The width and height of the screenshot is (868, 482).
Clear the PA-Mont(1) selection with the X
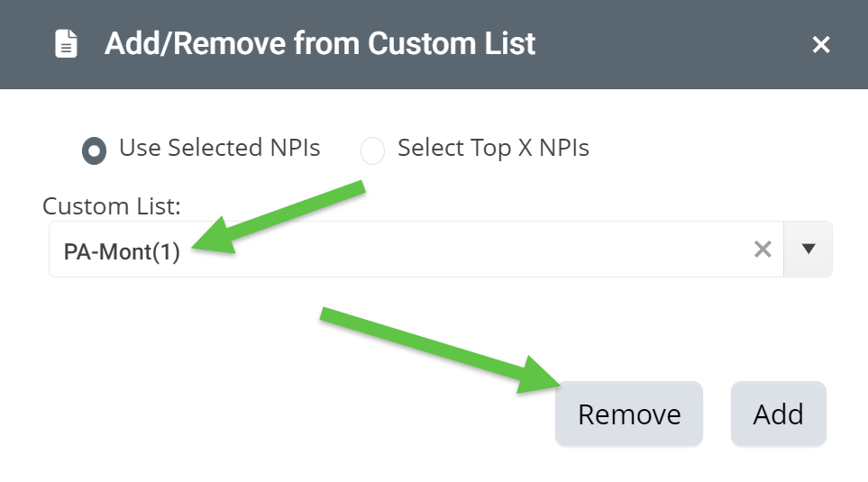point(763,250)
